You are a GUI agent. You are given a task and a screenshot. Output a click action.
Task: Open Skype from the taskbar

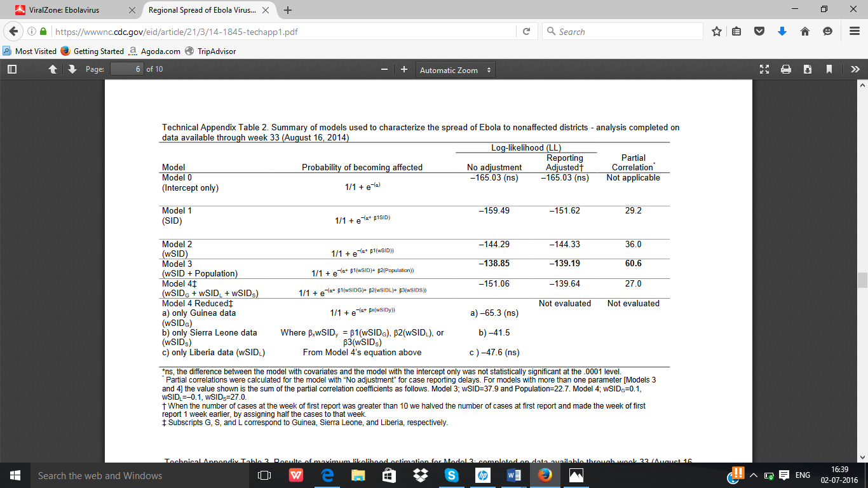(452, 475)
